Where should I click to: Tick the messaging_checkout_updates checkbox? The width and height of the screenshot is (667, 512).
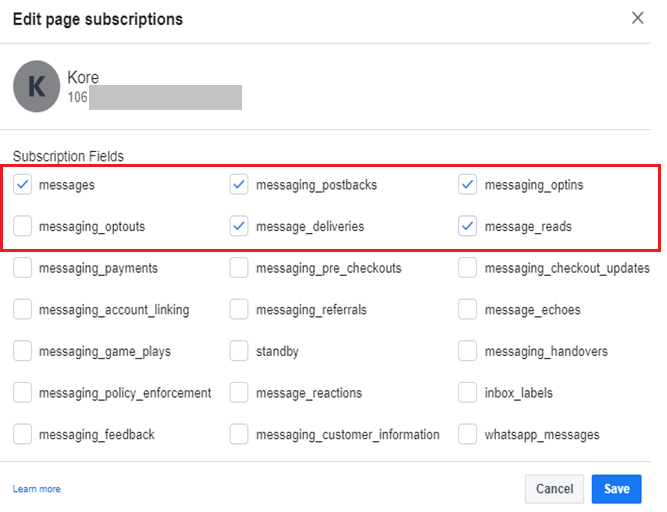point(468,268)
